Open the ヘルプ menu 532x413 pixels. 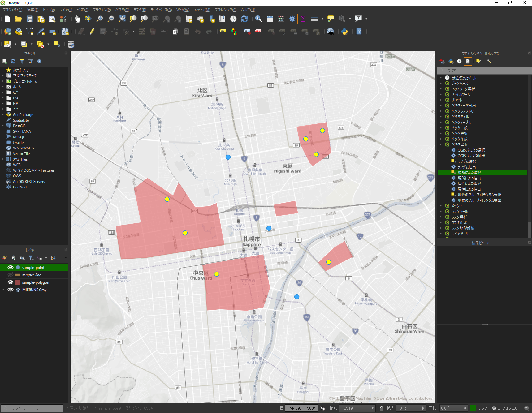click(248, 10)
